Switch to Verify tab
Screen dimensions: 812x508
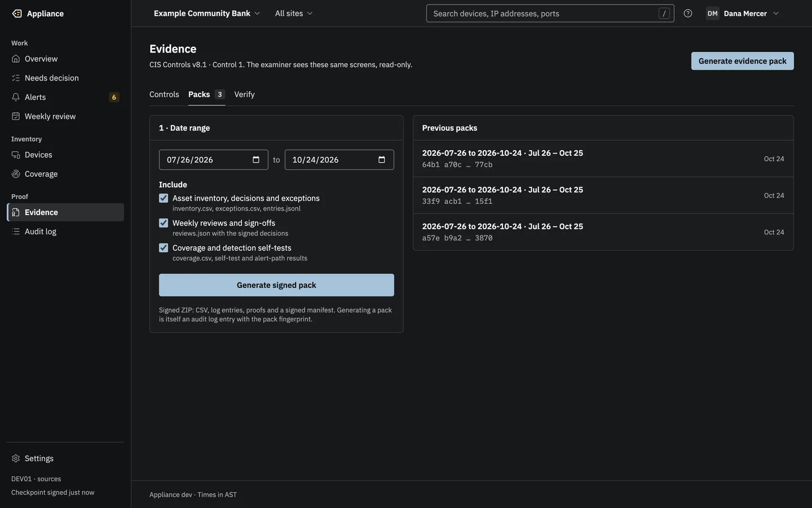[x=244, y=94]
